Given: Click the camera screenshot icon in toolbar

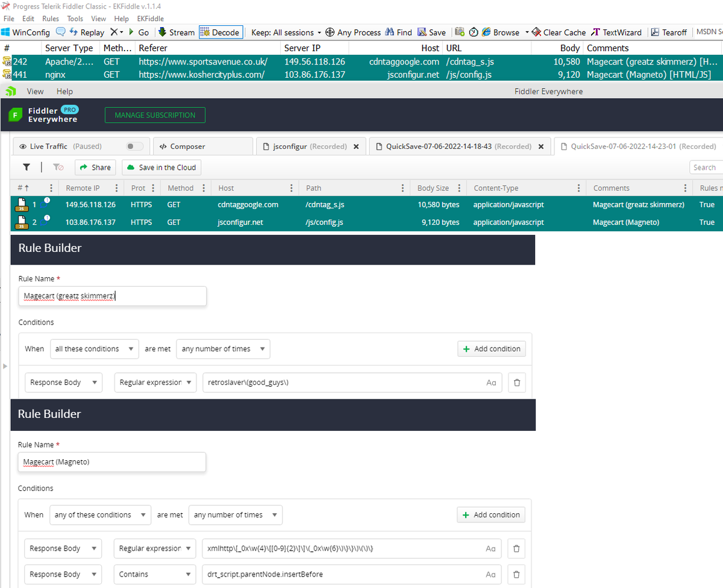Looking at the screenshot, I should (x=460, y=32).
